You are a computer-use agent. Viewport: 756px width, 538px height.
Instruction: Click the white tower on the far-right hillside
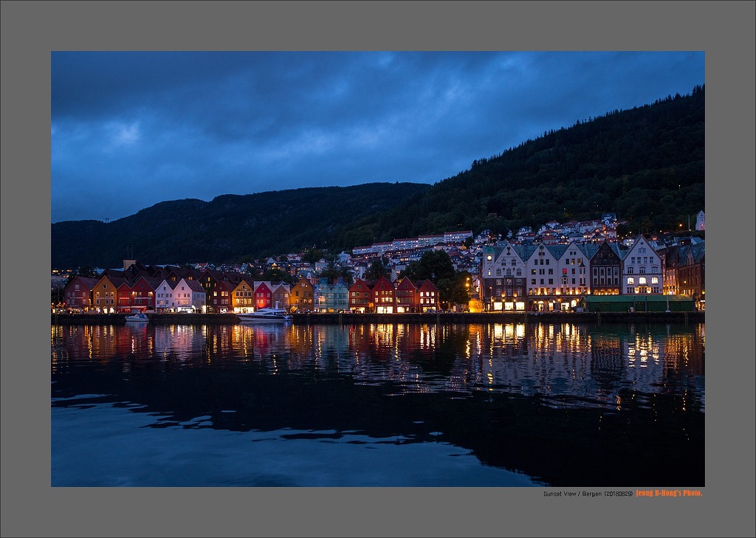point(700,220)
